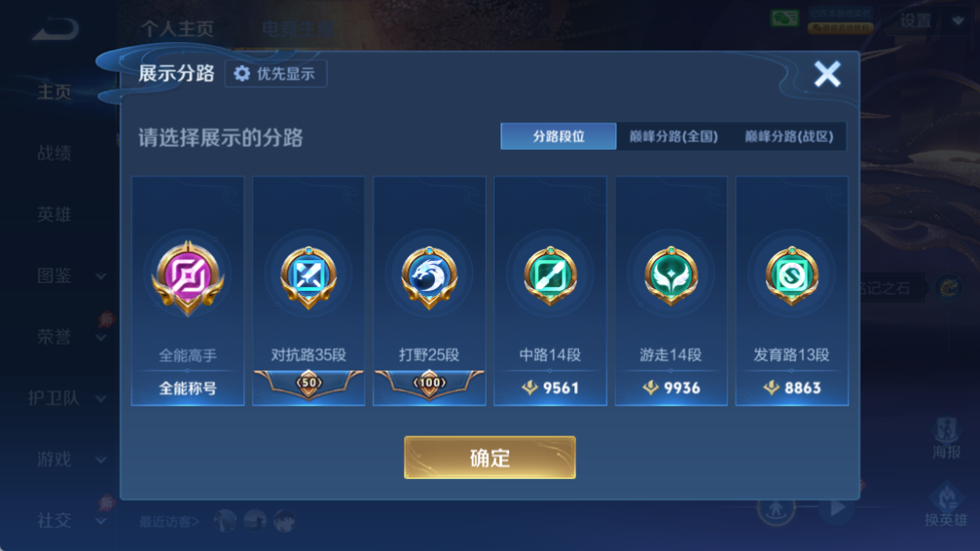
Task: Select the 发育路13段 badge icon
Action: 792,277
